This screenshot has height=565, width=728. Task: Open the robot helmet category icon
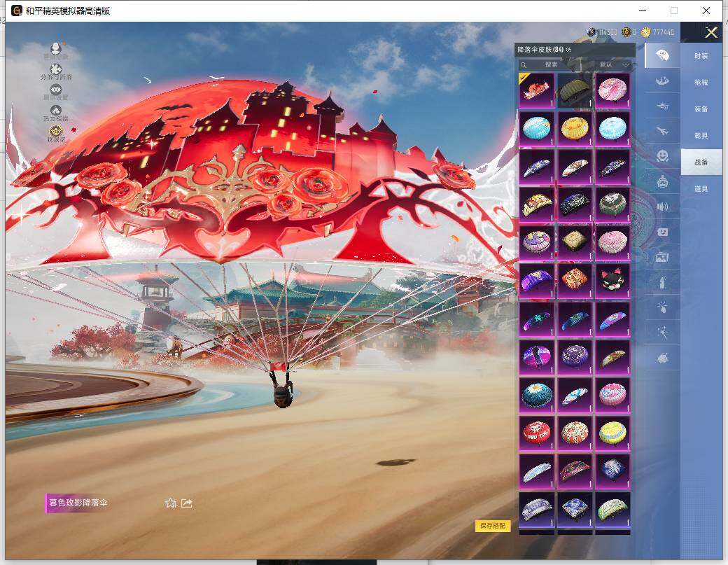662,181
